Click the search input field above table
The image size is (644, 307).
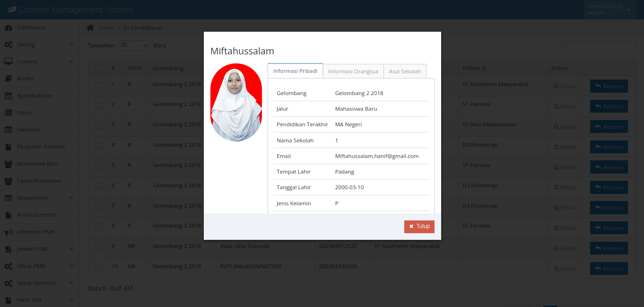598,46
